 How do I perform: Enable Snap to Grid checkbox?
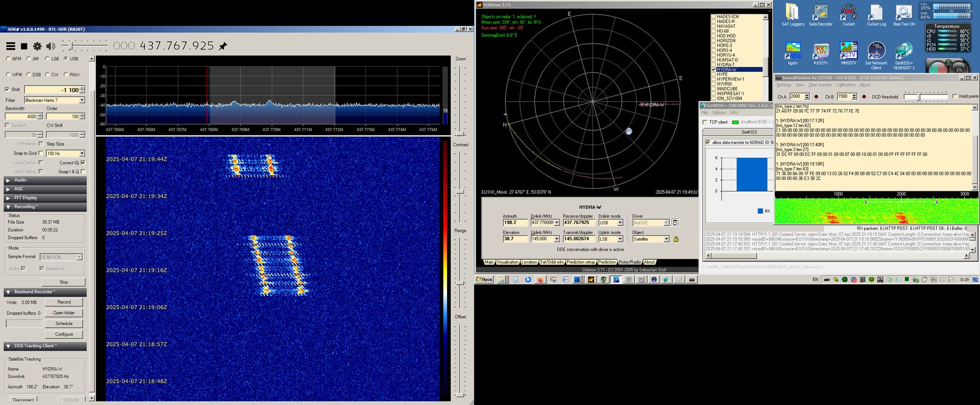click(41, 153)
